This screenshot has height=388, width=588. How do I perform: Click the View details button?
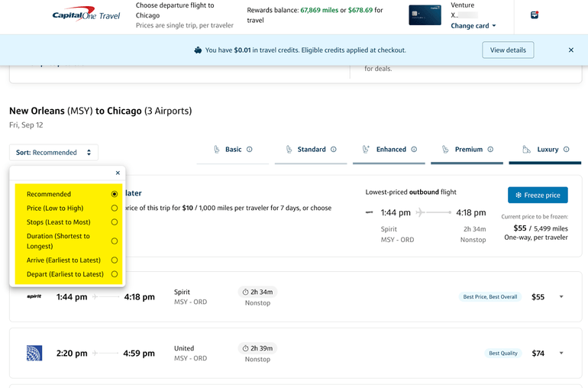(508, 50)
